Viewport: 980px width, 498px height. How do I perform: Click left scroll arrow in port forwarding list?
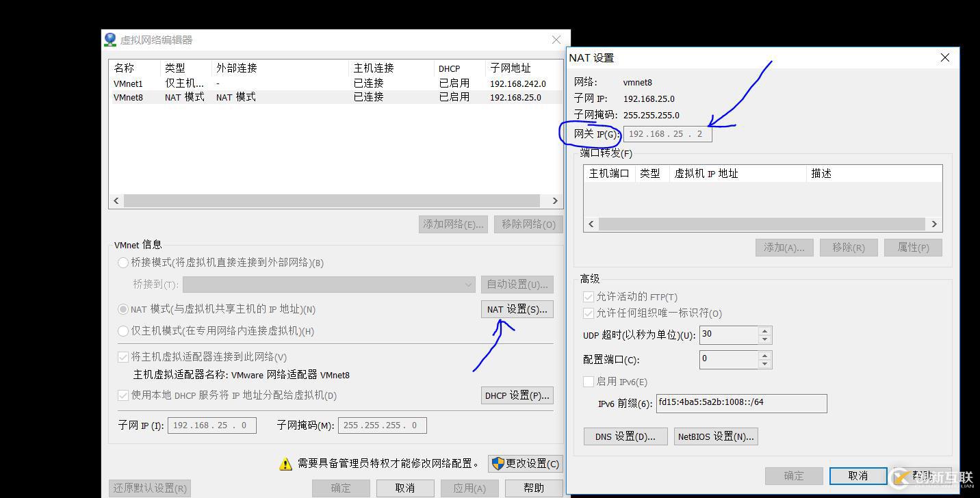[591, 224]
